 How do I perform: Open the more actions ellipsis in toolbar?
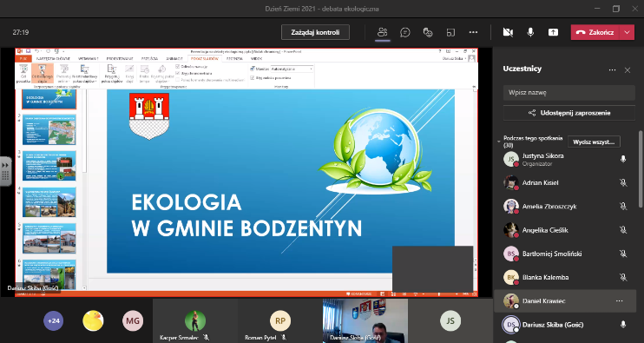tap(473, 32)
